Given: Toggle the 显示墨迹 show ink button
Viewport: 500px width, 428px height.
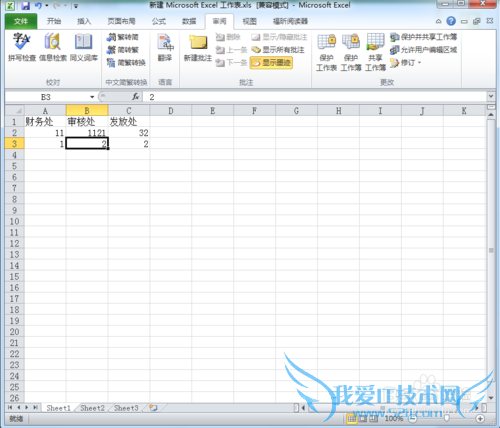Looking at the screenshot, I should tap(271, 63).
